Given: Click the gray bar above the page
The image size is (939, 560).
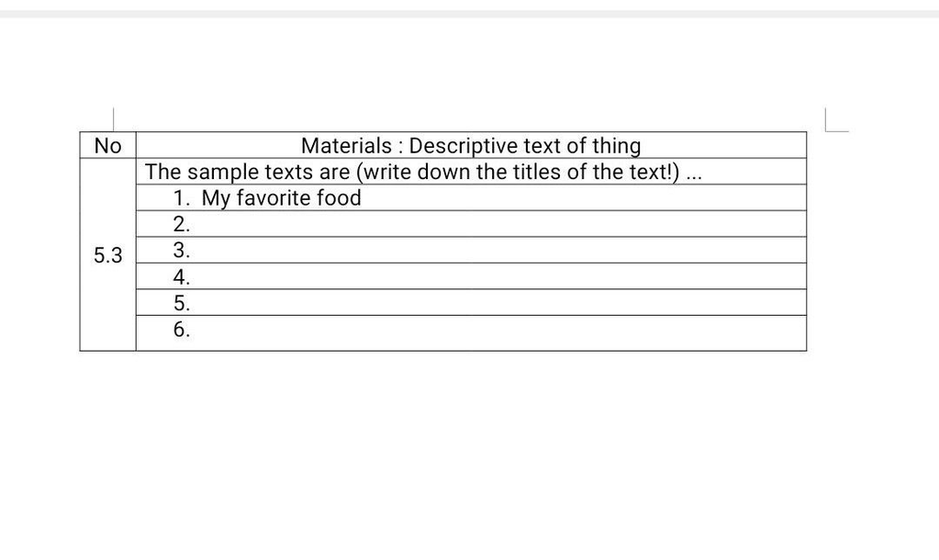Looking at the screenshot, I should click(470, 14).
